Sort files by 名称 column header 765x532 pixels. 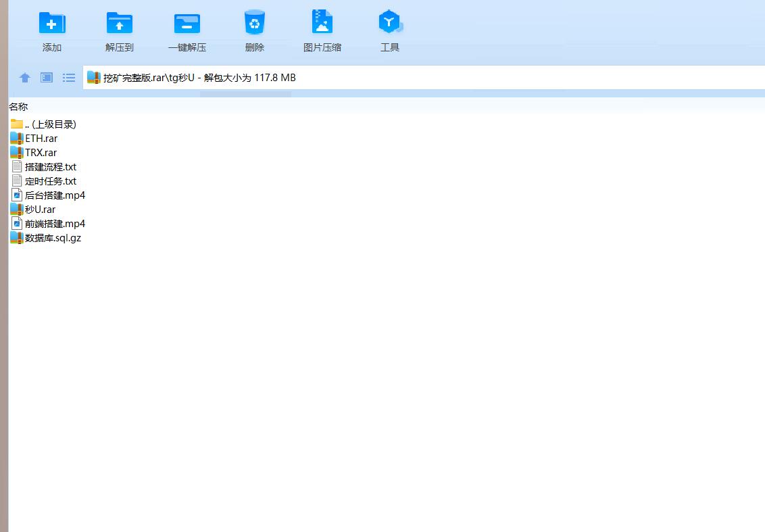(x=18, y=107)
